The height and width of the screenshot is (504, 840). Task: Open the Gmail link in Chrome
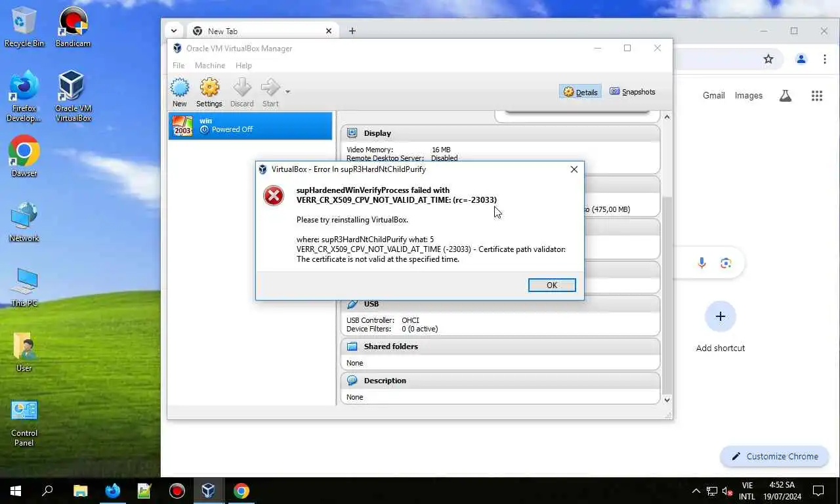pyautogui.click(x=713, y=96)
